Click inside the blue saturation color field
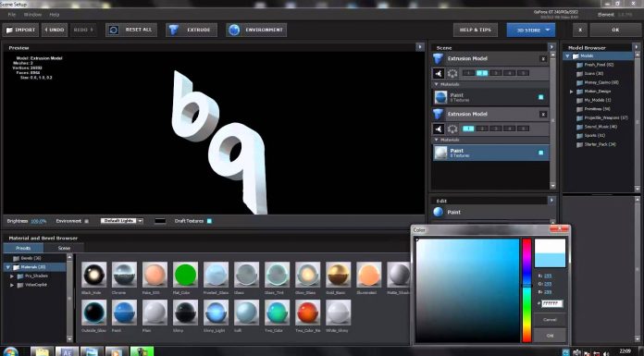644x356 pixels. [468, 290]
